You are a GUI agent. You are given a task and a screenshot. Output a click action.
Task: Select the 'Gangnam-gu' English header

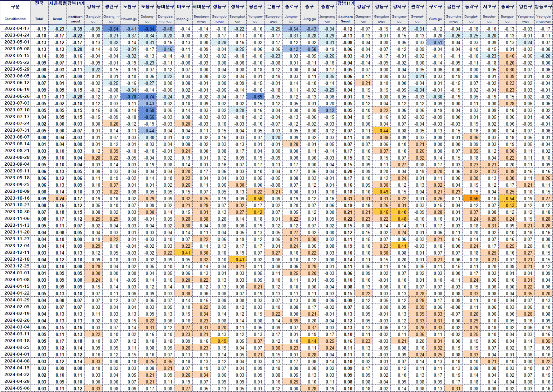(x=364, y=19)
